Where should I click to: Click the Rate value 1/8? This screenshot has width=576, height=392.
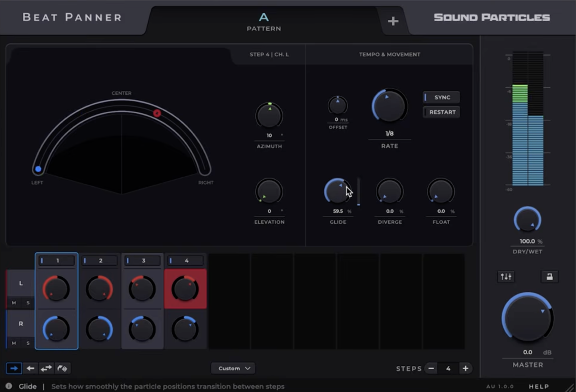click(x=389, y=134)
